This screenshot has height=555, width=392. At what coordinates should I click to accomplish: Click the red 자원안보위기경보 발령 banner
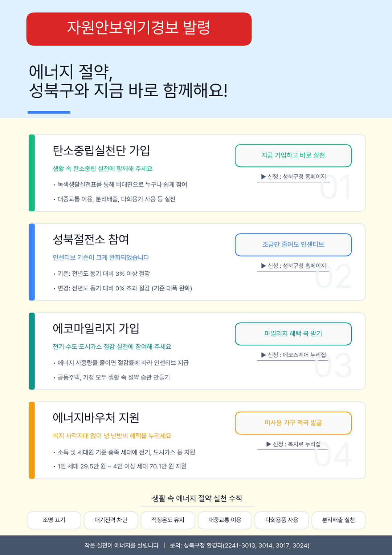point(139,29)
